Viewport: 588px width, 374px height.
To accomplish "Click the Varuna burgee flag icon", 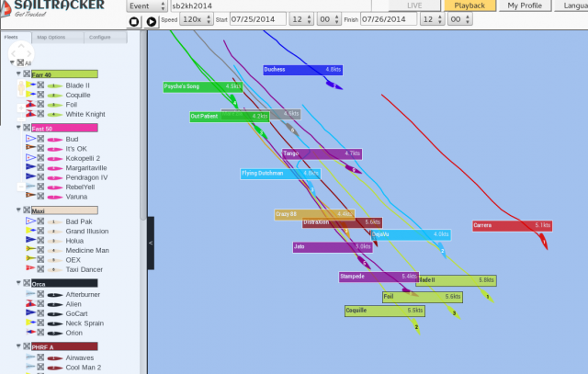I will pos(30,196).
